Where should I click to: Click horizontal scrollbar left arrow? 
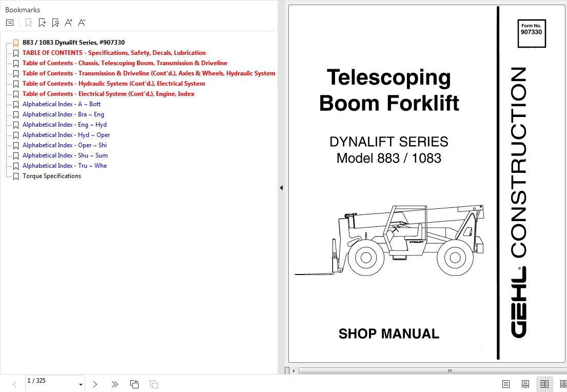tap(294, 371)
